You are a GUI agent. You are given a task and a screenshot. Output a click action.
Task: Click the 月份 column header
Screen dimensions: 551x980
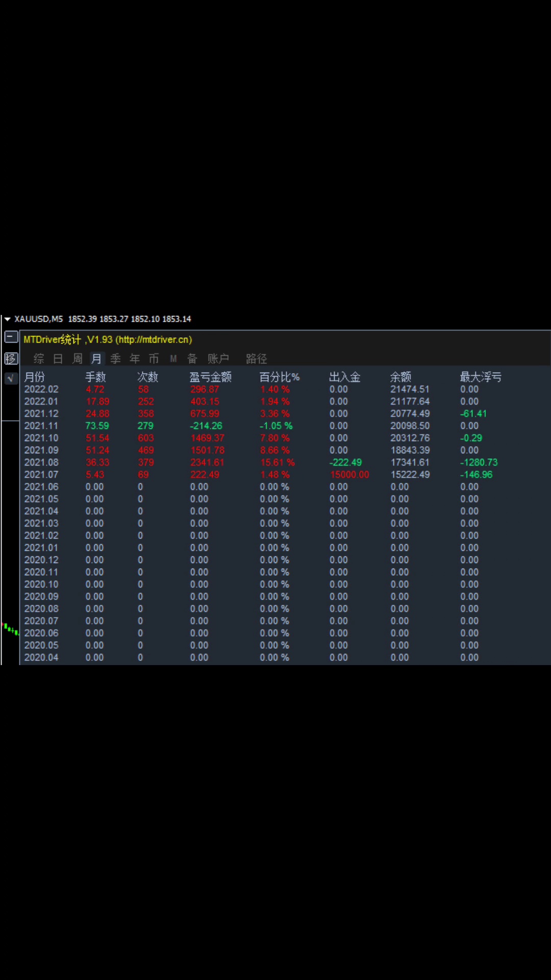(x=35, y=377)
